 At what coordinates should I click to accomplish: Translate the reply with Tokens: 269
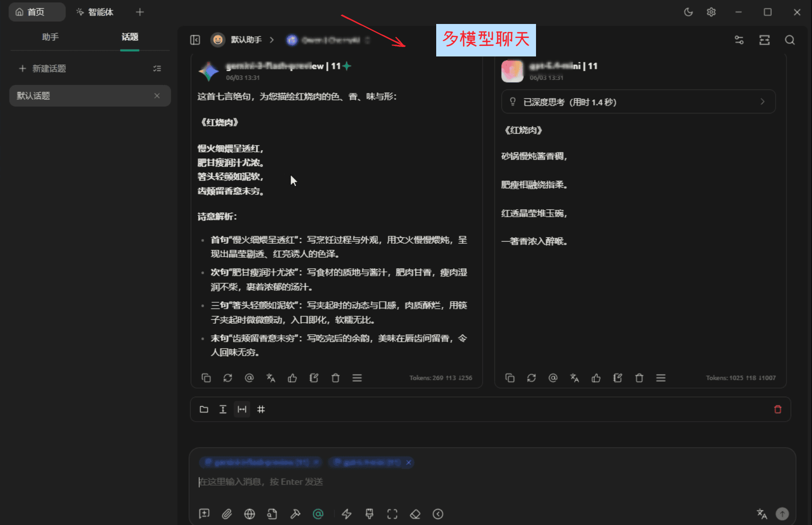pos(271,378)
